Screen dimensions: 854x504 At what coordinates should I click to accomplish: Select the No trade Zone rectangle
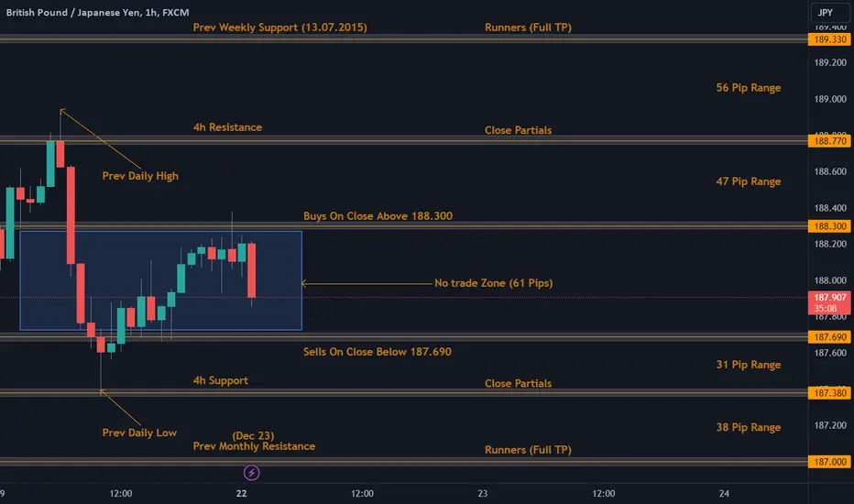pos(160,280)
